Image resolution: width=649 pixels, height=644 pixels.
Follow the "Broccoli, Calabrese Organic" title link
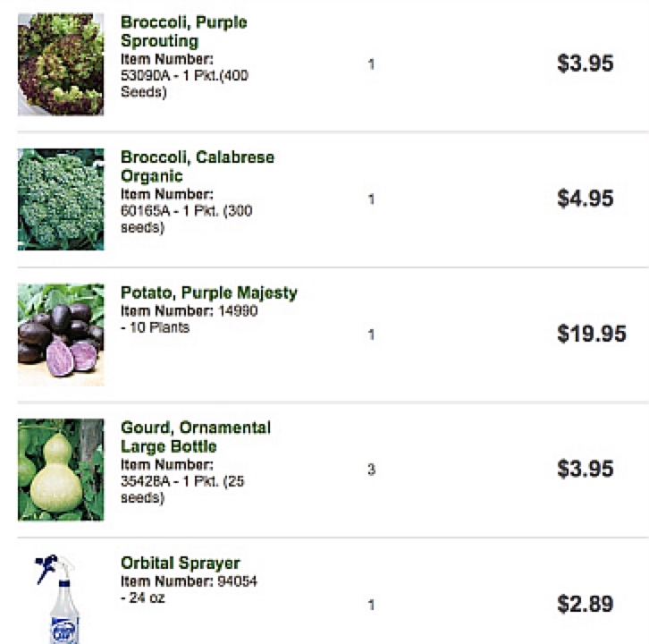[x=197, y=166]
